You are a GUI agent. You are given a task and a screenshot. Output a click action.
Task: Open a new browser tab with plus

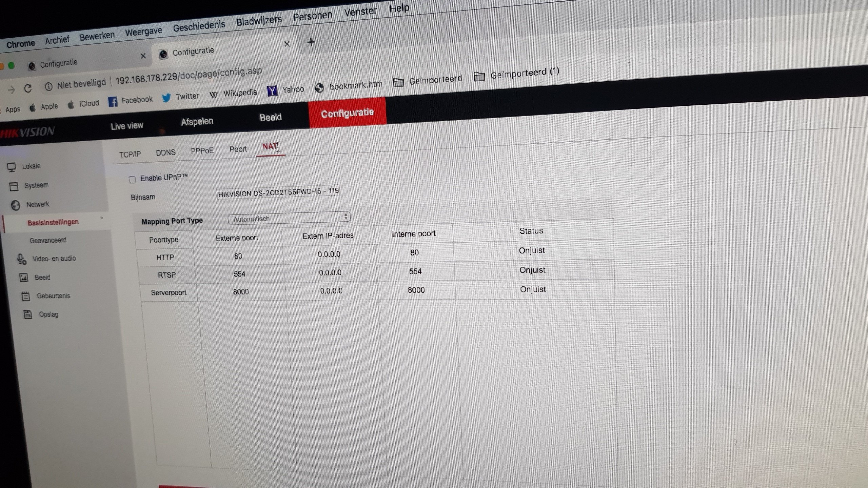click(x=311, y=42)
